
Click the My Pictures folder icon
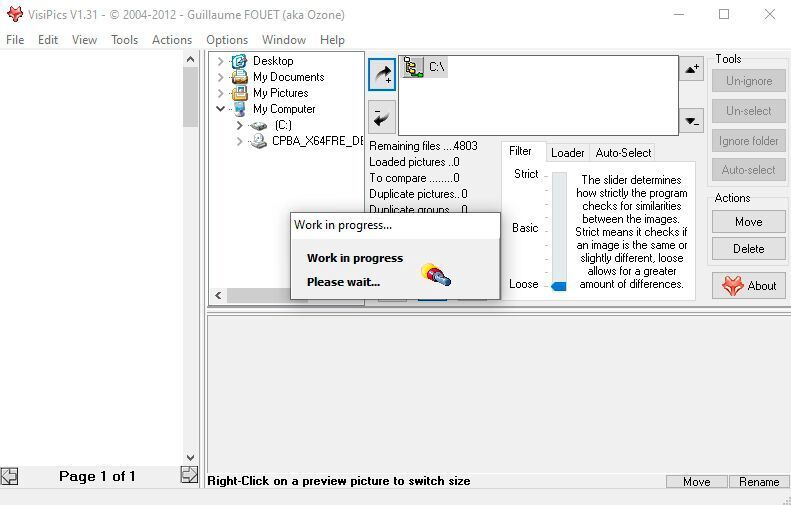coord(239,93)
